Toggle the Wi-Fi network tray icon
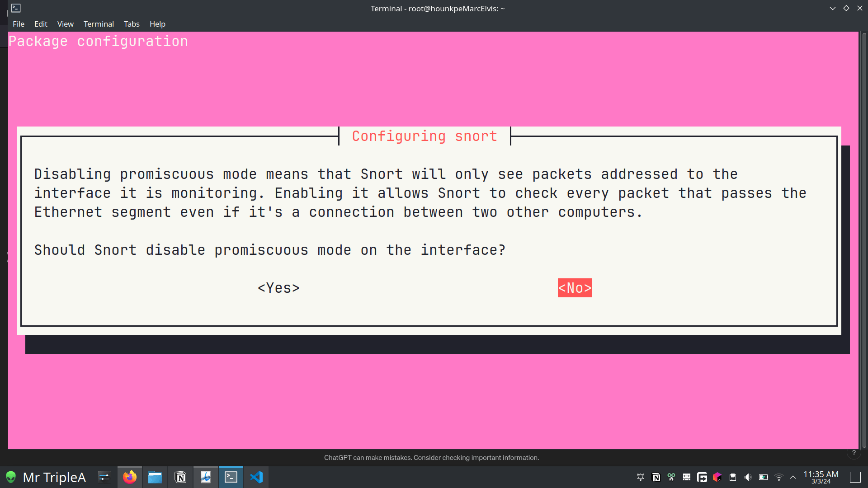The height and width of the screenshot is (488, 868). click(x=778, y=477)
